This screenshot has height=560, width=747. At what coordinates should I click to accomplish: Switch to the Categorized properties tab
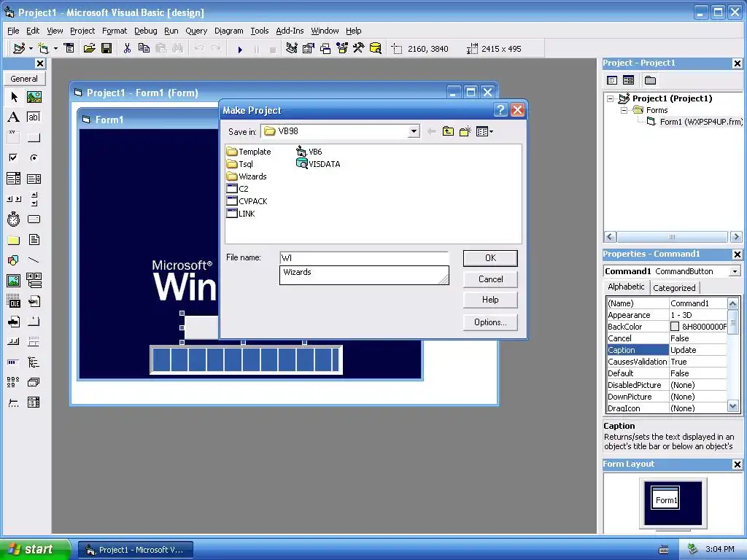point(674,288)
